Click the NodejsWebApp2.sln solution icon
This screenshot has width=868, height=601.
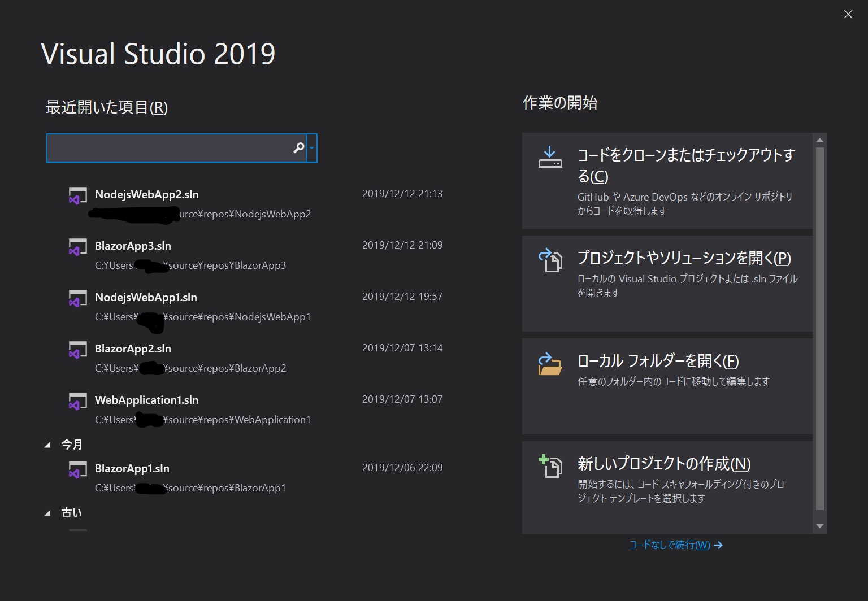coord(77,195)
